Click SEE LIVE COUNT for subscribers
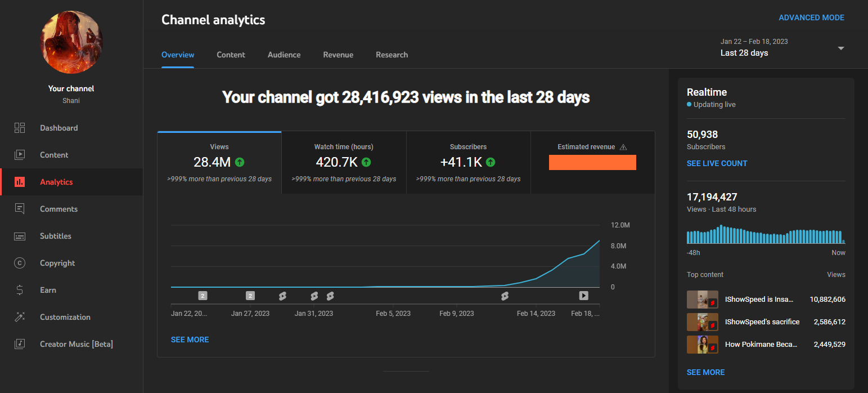The image size is (868, 393). click(717, 163)
